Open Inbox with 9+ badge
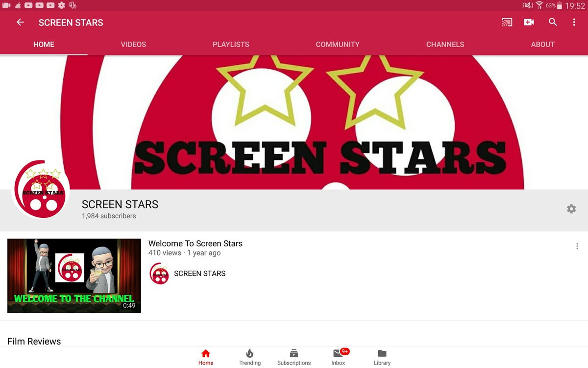 tap(339, 357)
